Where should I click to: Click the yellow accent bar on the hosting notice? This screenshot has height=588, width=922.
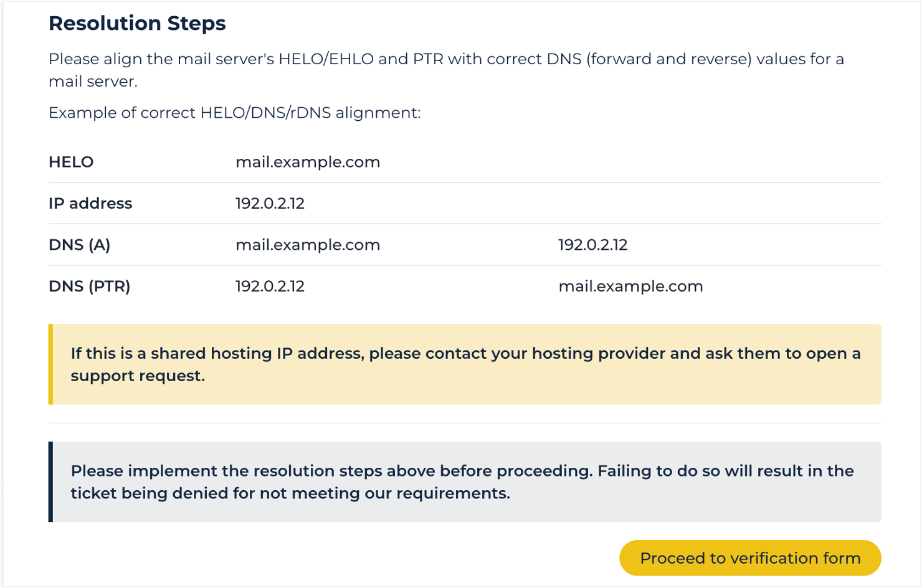pyautogui.click(x=50, y=364)
